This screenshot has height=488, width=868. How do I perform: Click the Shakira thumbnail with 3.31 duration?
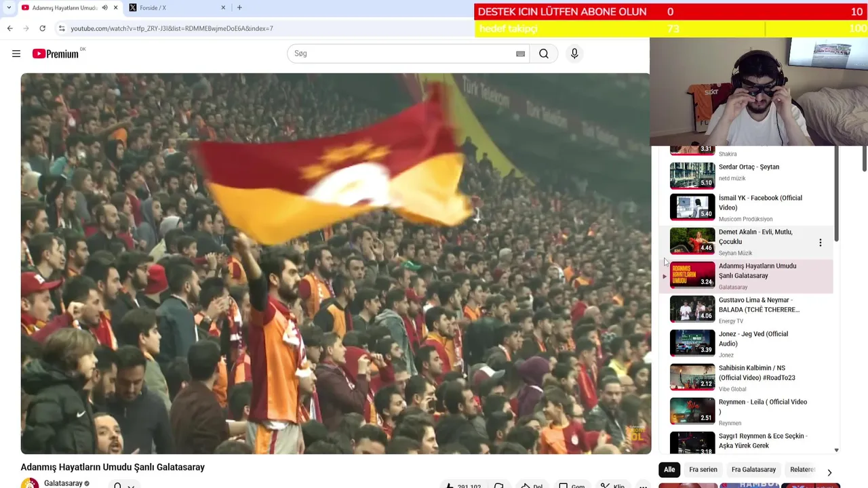[692, 150]
